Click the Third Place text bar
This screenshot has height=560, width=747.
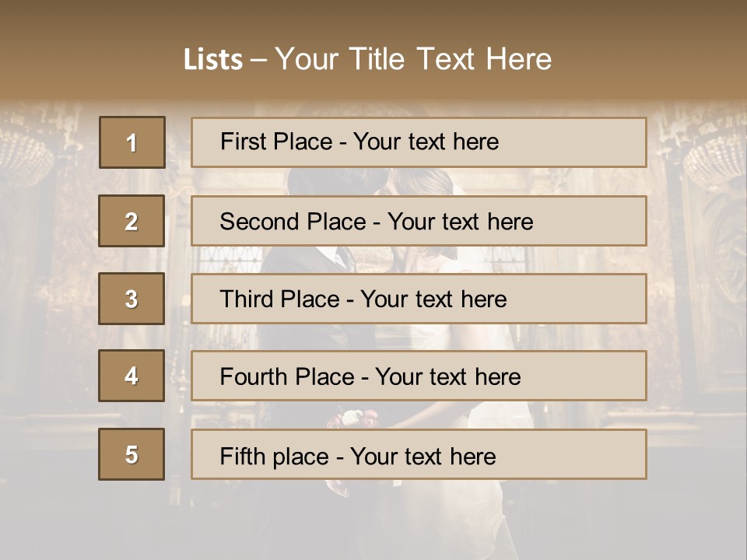[x=419, y=299]
